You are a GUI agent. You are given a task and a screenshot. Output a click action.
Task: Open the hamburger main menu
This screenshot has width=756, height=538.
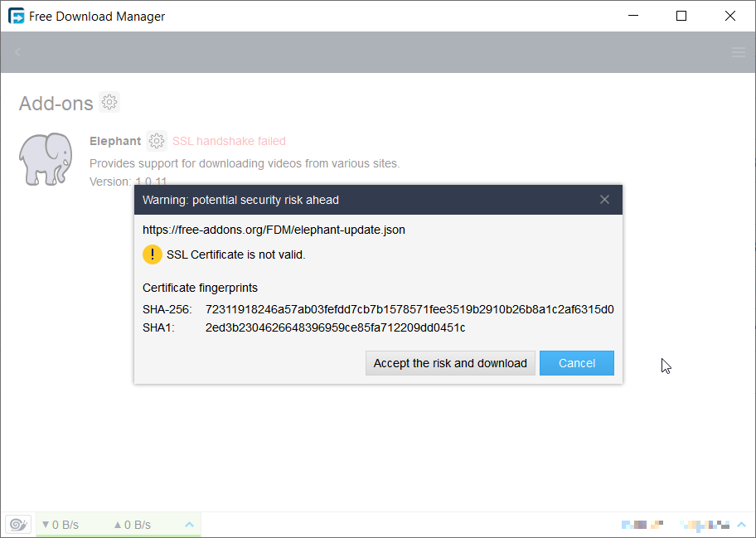[738, 52]
